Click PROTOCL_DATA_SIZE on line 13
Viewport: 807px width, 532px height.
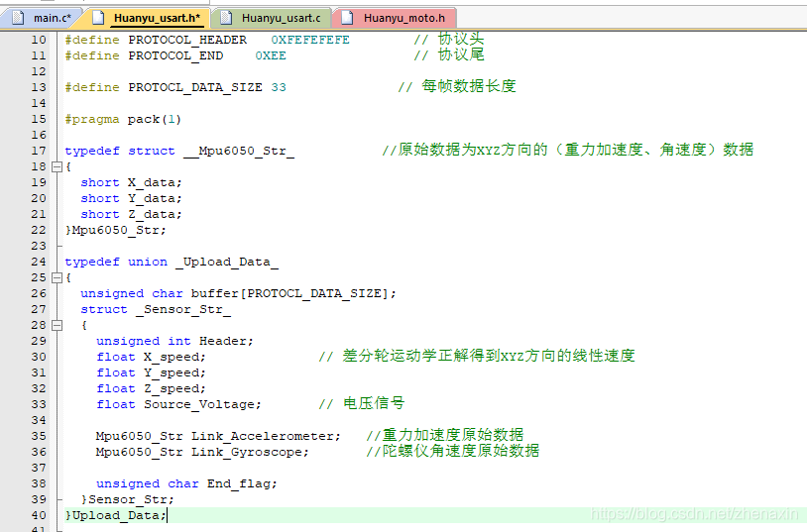click(x=195, y=87)
